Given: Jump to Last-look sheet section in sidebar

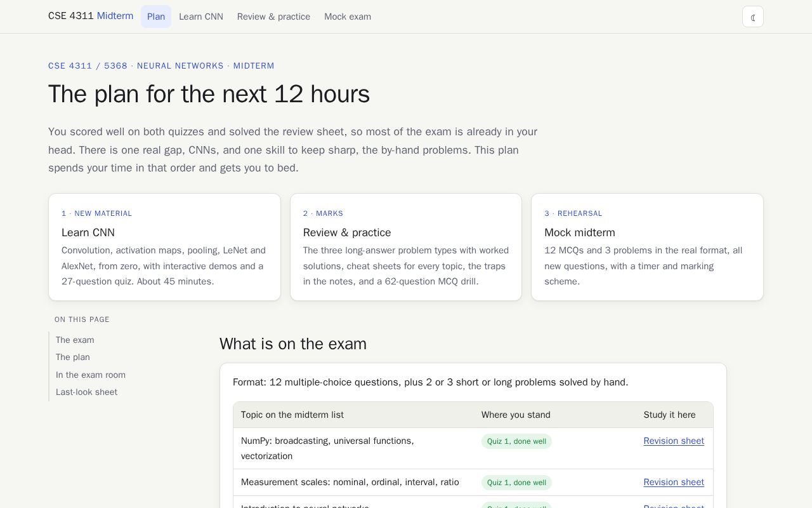Looking at the screenshot, I should [x=86, y=392].
